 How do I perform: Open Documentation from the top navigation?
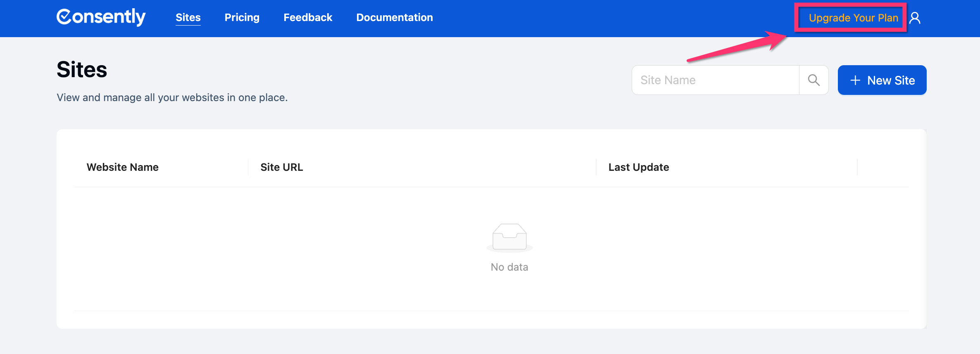pyautogui.click(x=394, y=17)
